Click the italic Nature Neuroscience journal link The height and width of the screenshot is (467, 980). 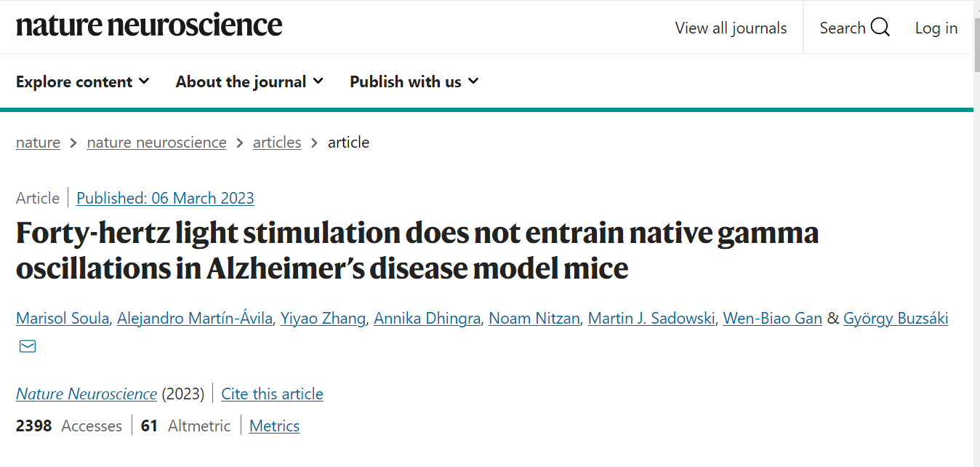pos(87,394)
